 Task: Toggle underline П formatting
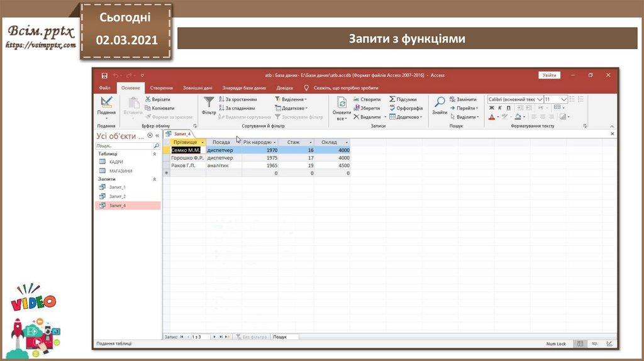(508, 108)
